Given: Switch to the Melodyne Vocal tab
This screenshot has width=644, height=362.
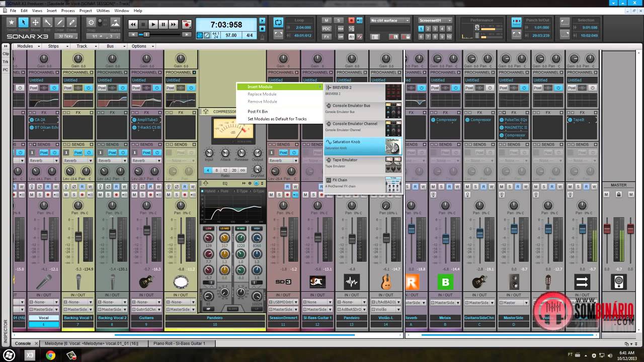Looking at the screenshot, I should coord(92,343).
